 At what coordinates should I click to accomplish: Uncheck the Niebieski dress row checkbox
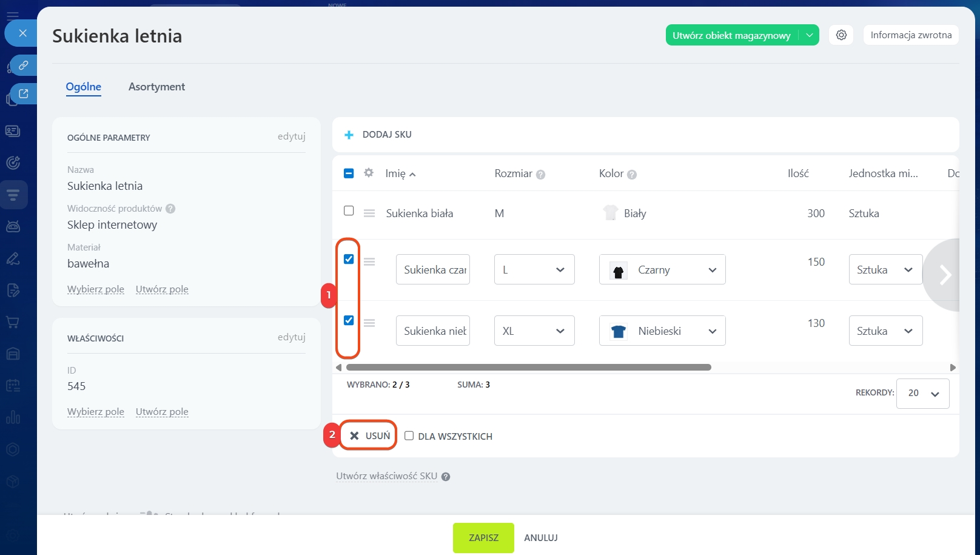(x=349, y=320)
